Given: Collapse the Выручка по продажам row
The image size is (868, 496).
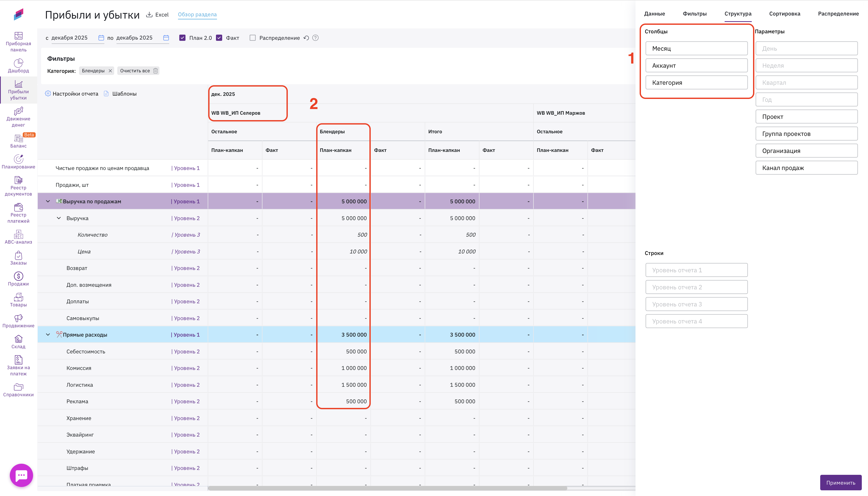Looking at the screenshot, I should tap(48, 201).
